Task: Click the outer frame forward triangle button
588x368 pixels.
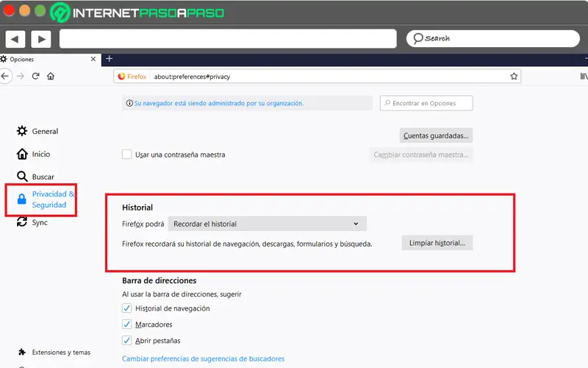Action: (x=41, y=39)
